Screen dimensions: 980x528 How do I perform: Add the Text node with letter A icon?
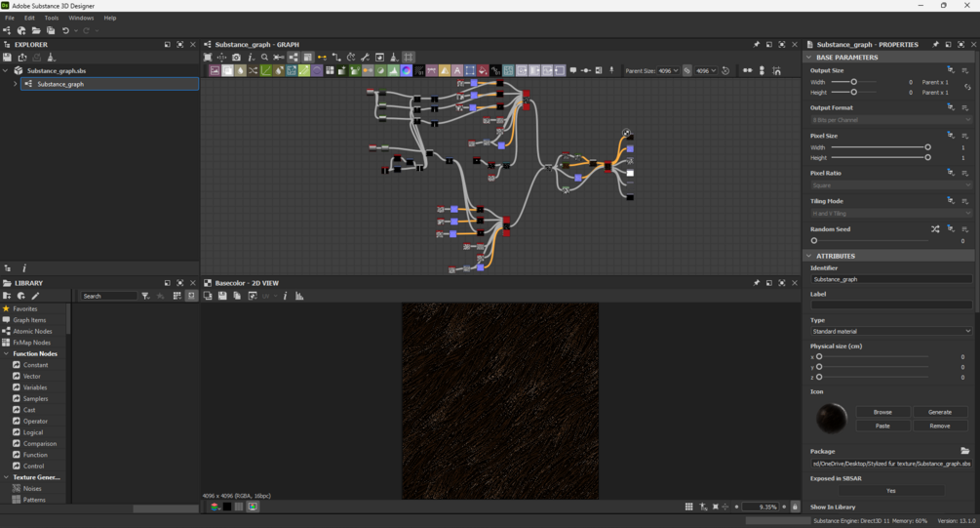pos(457,70)
